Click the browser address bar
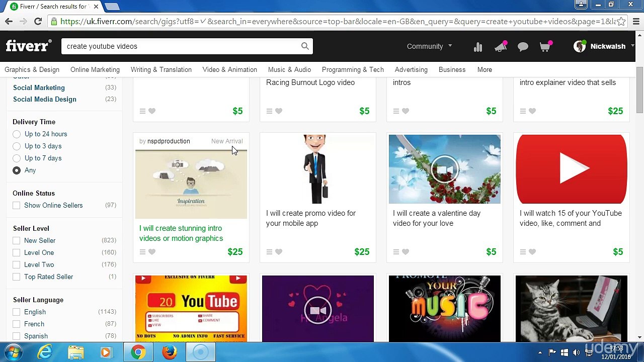The image size is (644, 362). (337, 22)
